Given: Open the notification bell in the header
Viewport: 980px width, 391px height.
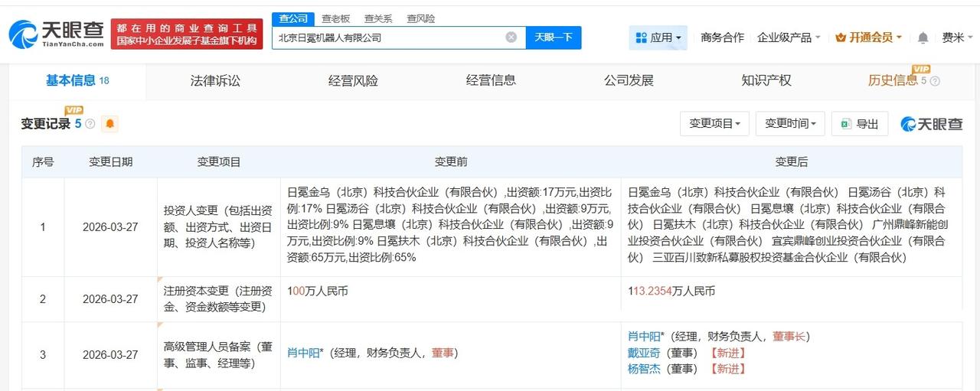Looking at the screenshot, I should pos(923,37).
